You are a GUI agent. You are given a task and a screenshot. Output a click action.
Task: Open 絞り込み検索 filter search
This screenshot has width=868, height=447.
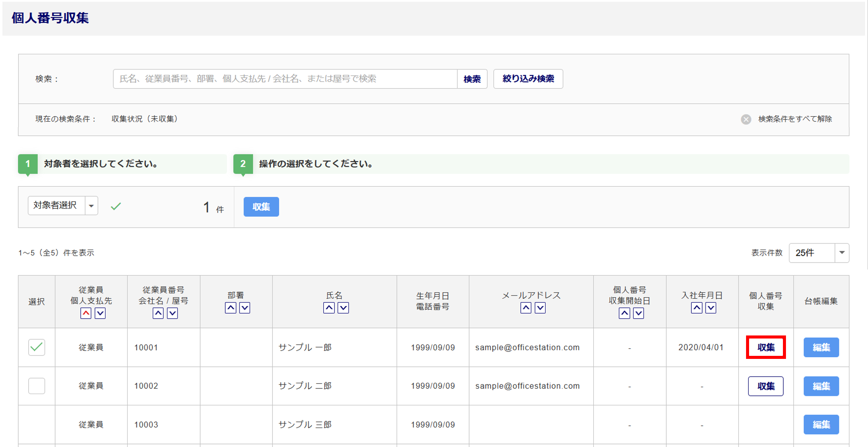(x=528, y=79)
